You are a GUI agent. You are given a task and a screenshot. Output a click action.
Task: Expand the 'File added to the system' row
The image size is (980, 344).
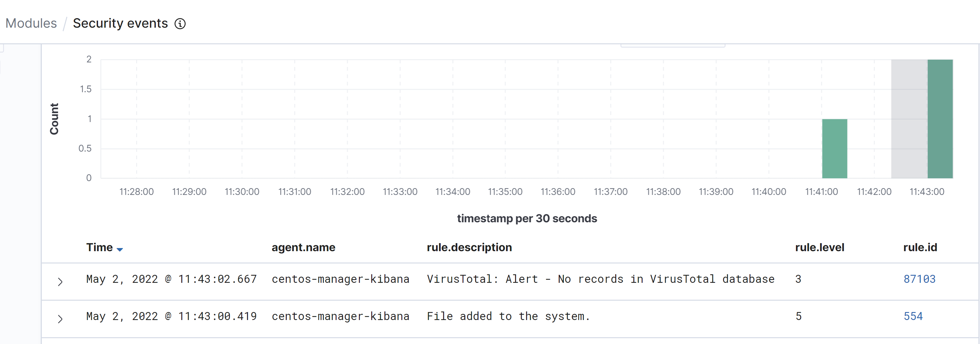click(61, 319)
